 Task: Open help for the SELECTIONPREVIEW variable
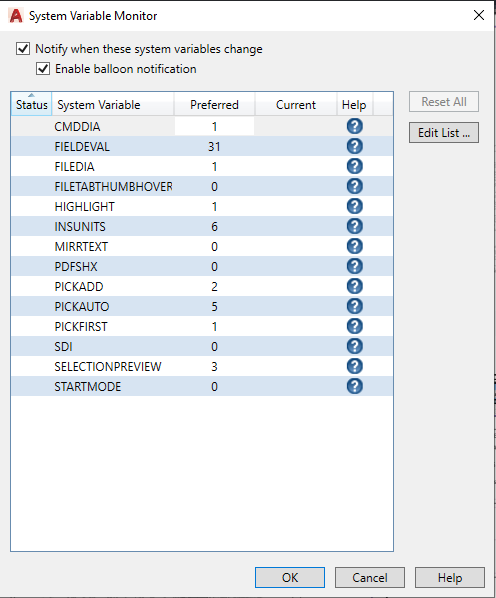(355, 366)
